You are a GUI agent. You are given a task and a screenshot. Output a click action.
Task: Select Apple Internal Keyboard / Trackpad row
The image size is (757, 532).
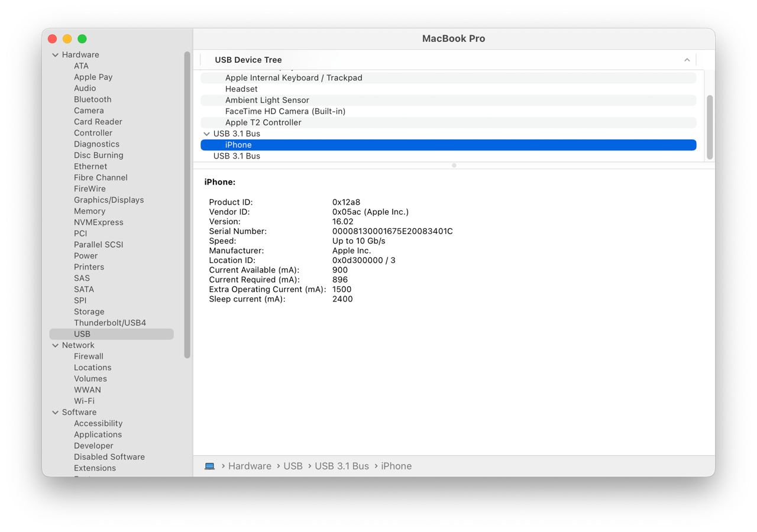point(448,78)
